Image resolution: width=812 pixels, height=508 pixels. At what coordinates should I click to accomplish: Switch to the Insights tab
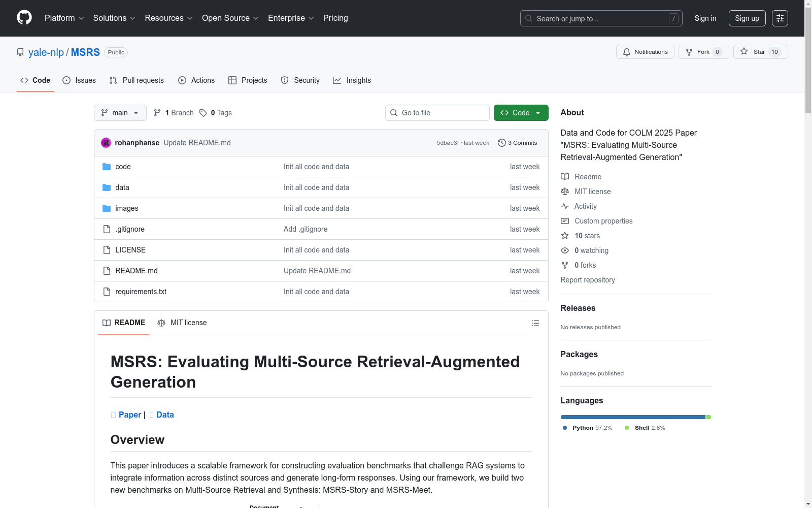(352, 80)
